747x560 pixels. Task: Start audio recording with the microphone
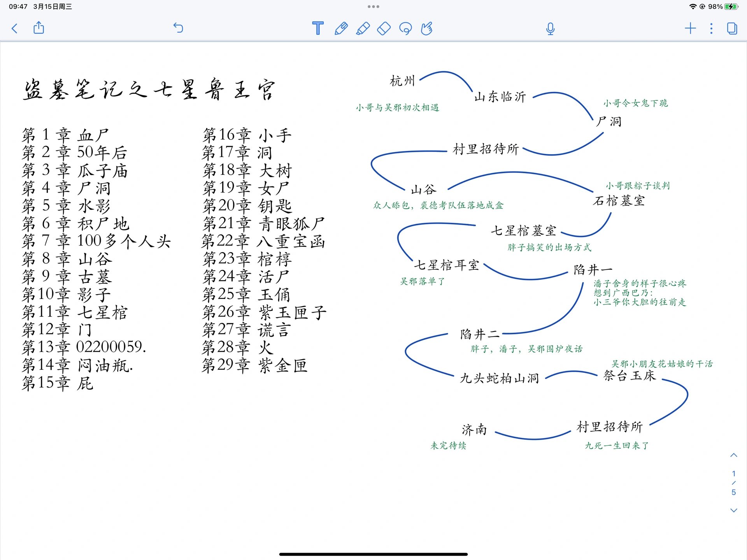click(x=550, y=29)
